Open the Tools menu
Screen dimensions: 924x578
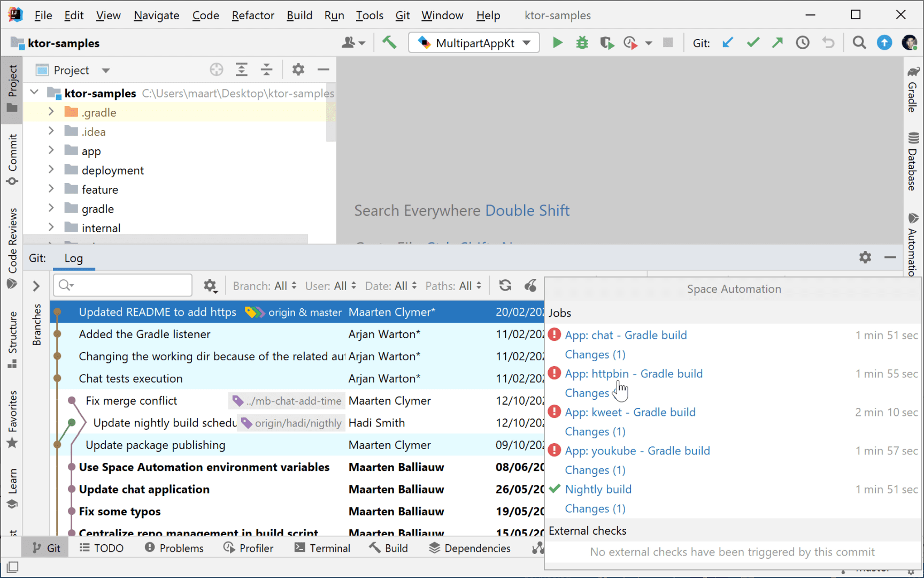(x=369, y=15)
